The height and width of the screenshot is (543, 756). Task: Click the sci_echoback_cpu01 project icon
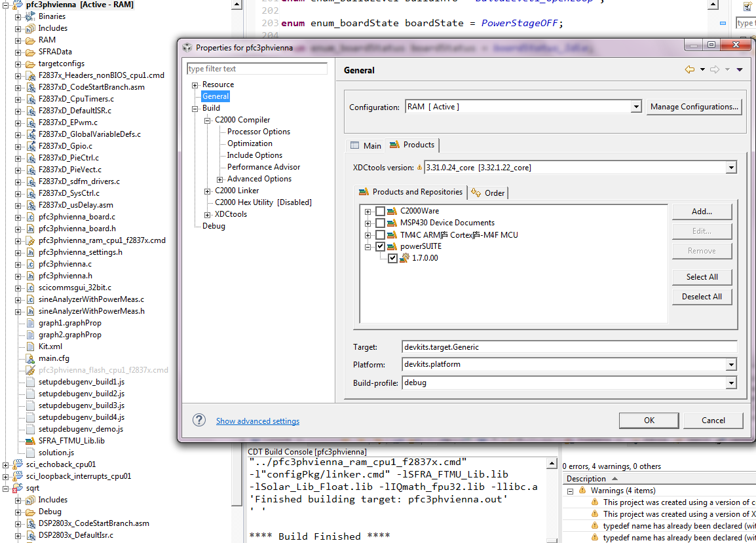point(18,464)
